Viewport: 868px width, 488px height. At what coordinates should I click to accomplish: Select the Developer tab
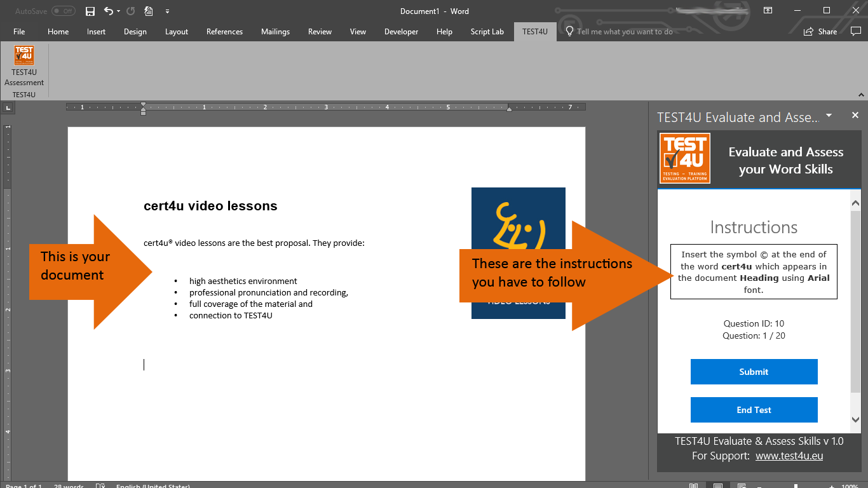click(x=402, y=32)
